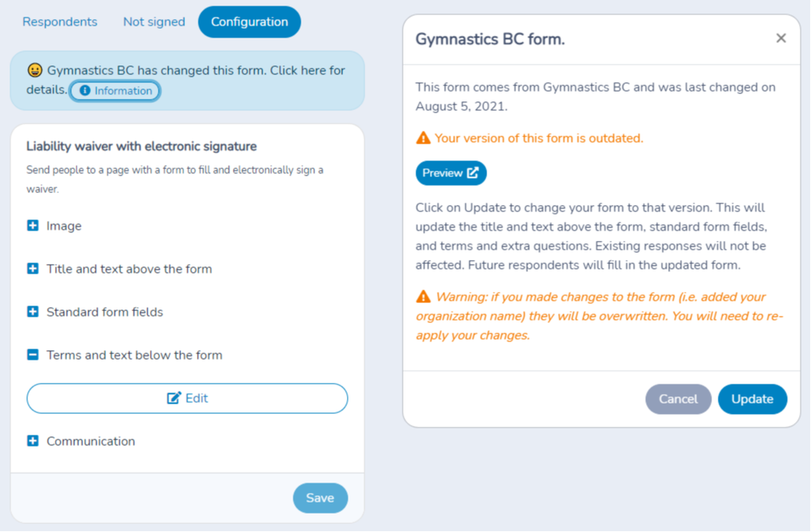Open the Not signed tab
This screenshot has width=811, height=532.
coord(154,22)
